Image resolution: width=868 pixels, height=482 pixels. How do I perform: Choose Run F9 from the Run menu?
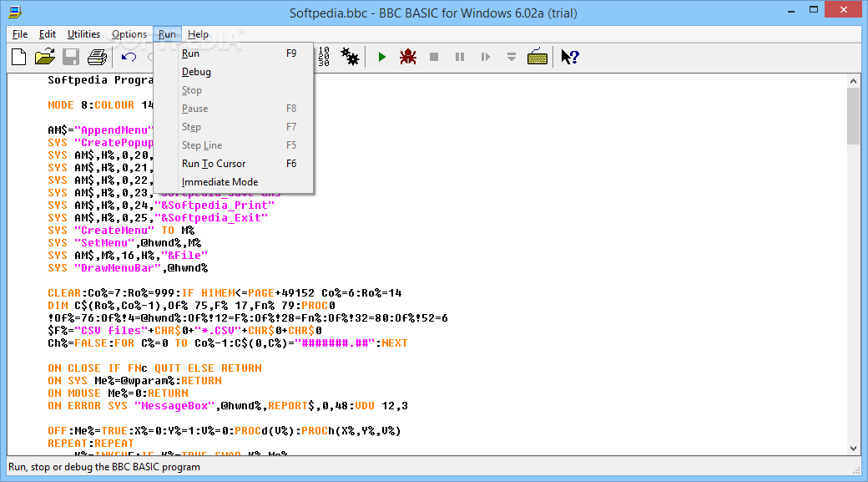(234, 53)
